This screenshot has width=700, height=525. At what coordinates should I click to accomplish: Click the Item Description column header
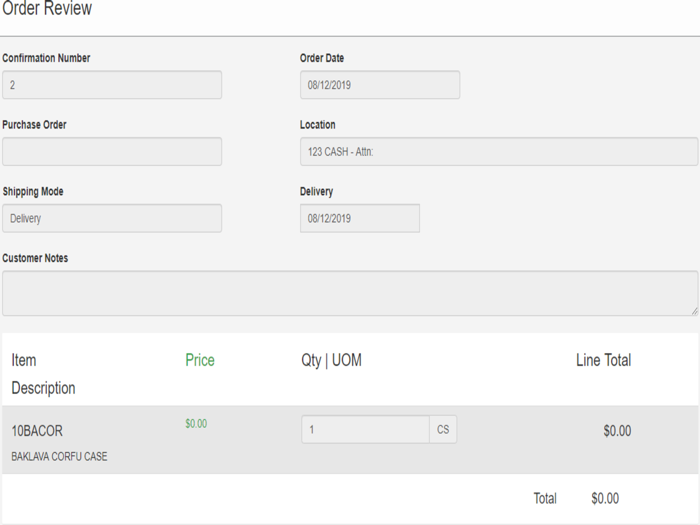coord(43,374)
